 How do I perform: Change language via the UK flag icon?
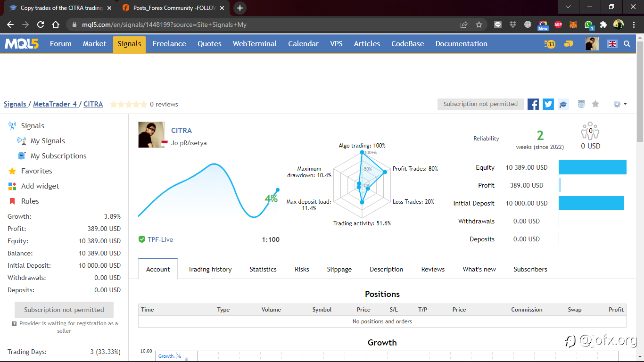pyautogui.click(x=612, y=44)
